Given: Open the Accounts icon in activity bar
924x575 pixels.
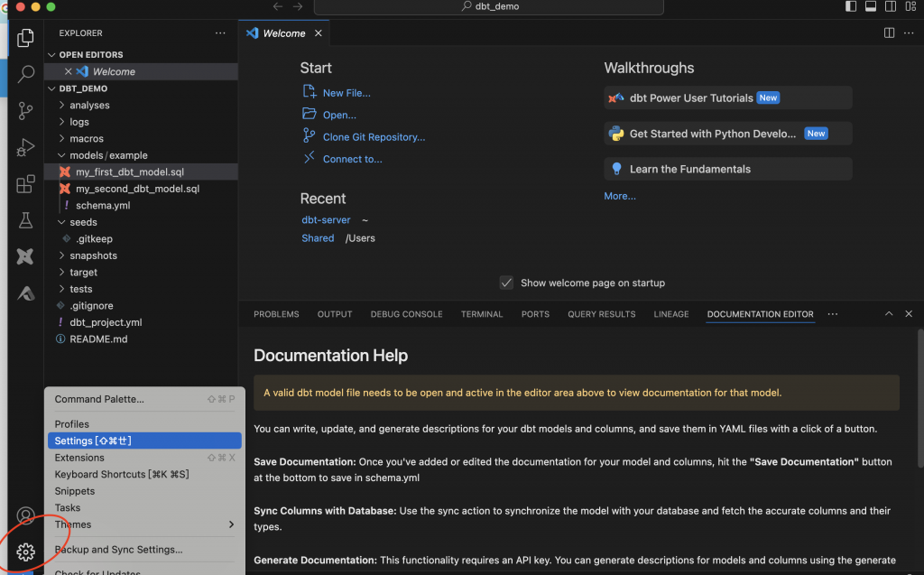Looking at the screenshot, I should coord(25,516).
